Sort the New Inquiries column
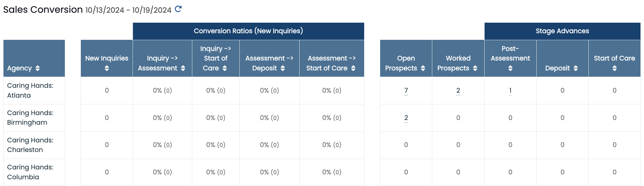 pos(107,68)
